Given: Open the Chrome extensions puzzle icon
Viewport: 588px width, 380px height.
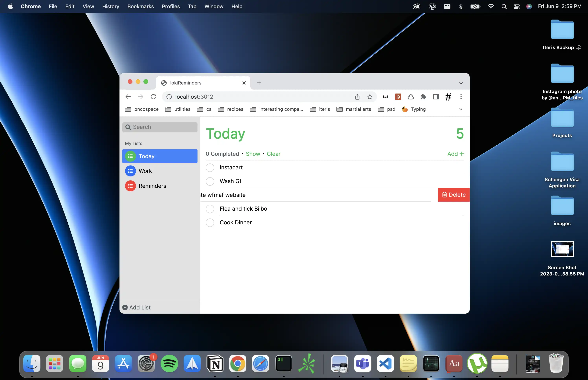Looking at the screenshot, I should pyautogui.click(x=423, y=97).
